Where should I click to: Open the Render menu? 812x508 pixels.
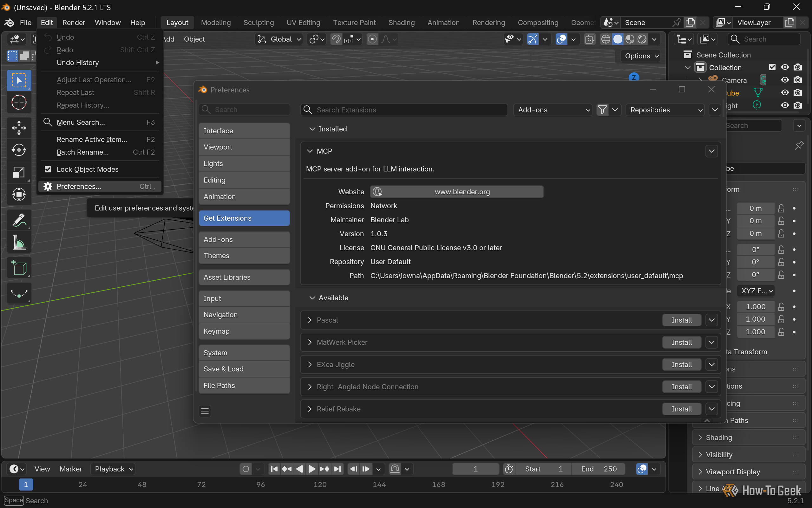pyautogui.click(x=74, y=23)
